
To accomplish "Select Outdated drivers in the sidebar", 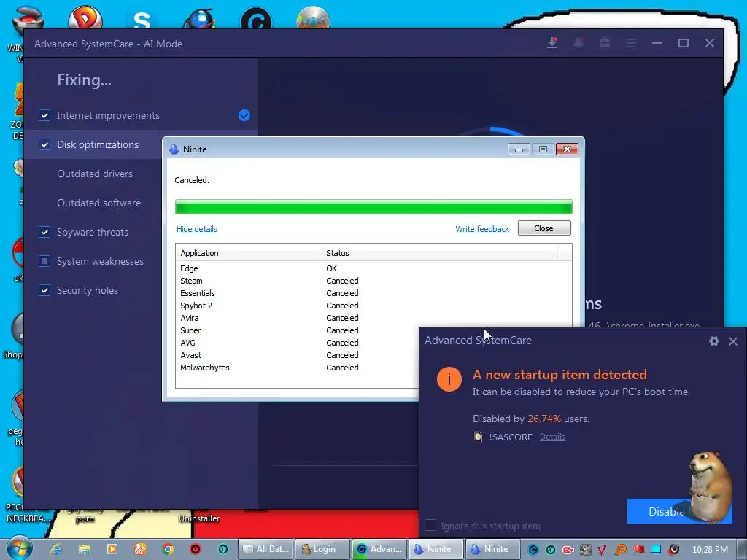I will pos(95,174).
